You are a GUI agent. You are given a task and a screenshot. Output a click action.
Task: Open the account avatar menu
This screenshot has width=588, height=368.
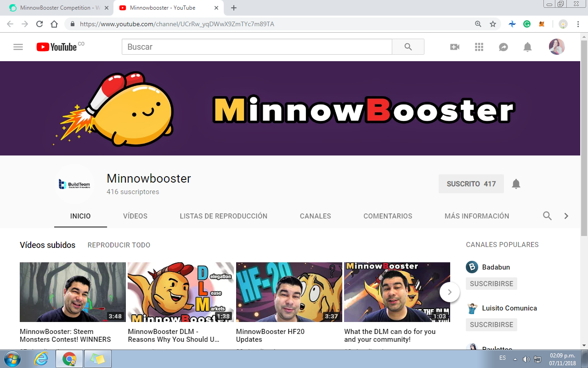click(557, 46)
